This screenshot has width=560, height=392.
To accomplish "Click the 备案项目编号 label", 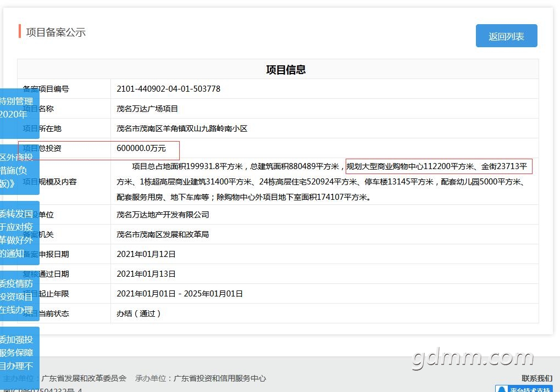I will click(x=46, y=89).
